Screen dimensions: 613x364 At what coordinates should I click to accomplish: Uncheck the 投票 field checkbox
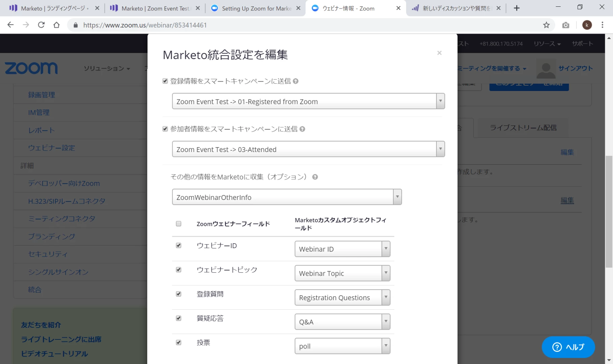click(x=179, y=342)
